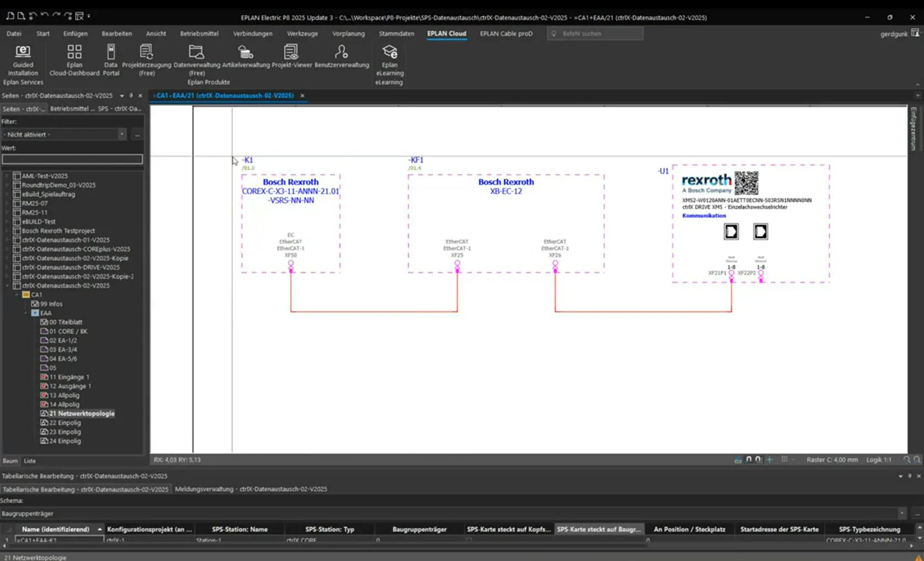
Task: Click the first zoom magnifier in status bar
Action: pos(906,460)
